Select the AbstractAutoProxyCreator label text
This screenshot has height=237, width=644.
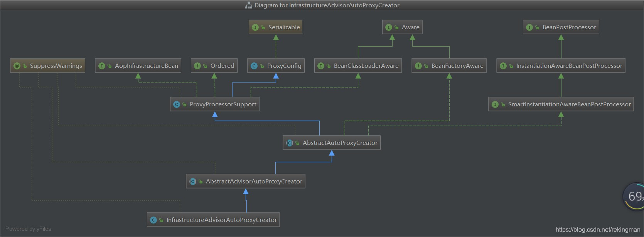click(340, 143)
